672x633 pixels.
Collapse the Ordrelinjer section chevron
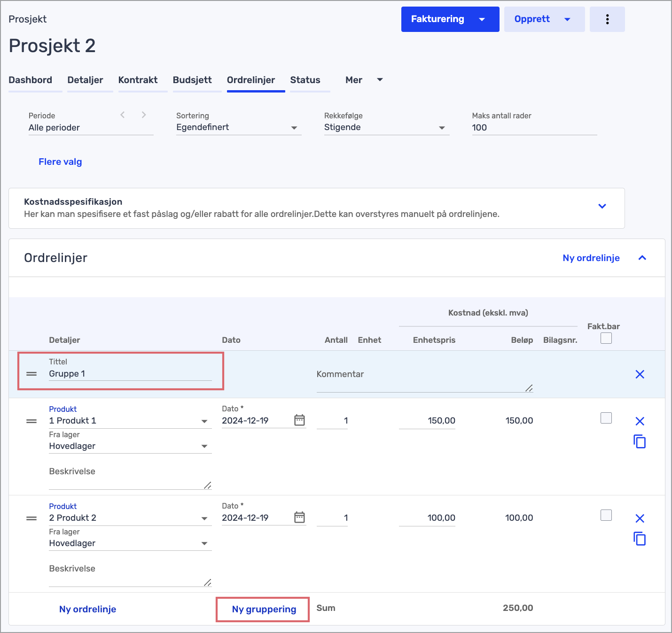coord(642,258)
